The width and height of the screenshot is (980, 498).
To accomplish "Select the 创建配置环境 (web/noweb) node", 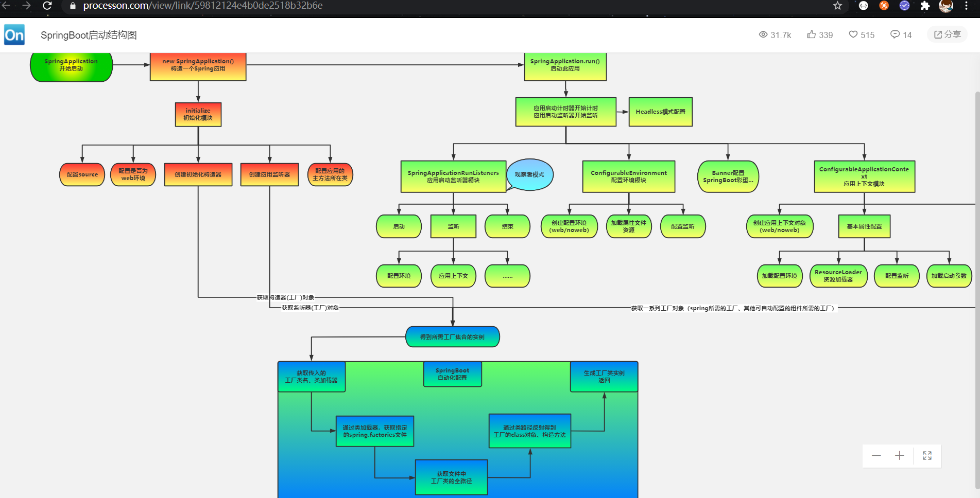I will click(569, 226).
